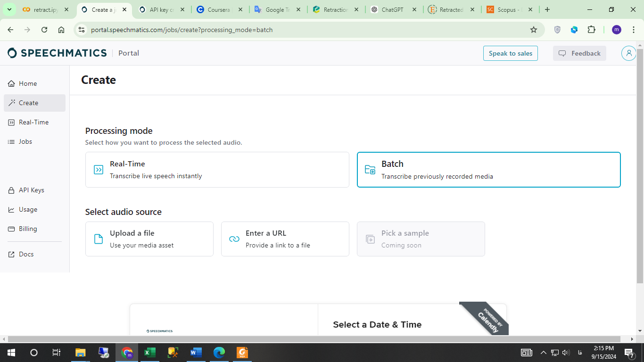Open Real-Time in the sidebar
The image size is (644, 362).
[34, 122]
